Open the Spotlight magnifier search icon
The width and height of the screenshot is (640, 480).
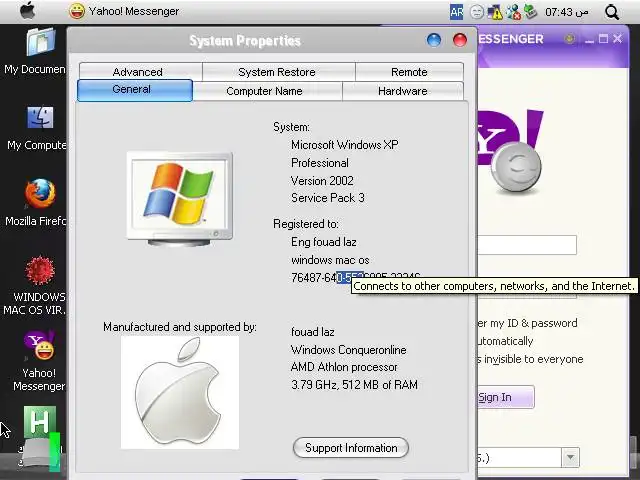[612, 12]
